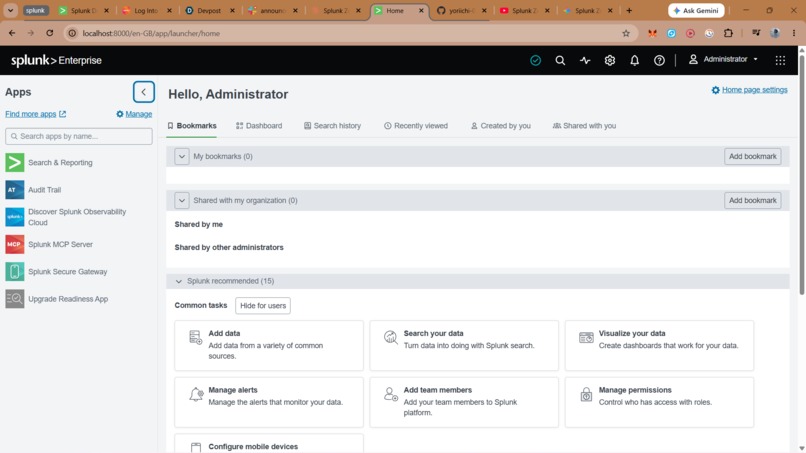The height and width of the screenshot is (453, 806).
Task: Open the Search & Reporting app icon
Action: [x=14, y=162]
